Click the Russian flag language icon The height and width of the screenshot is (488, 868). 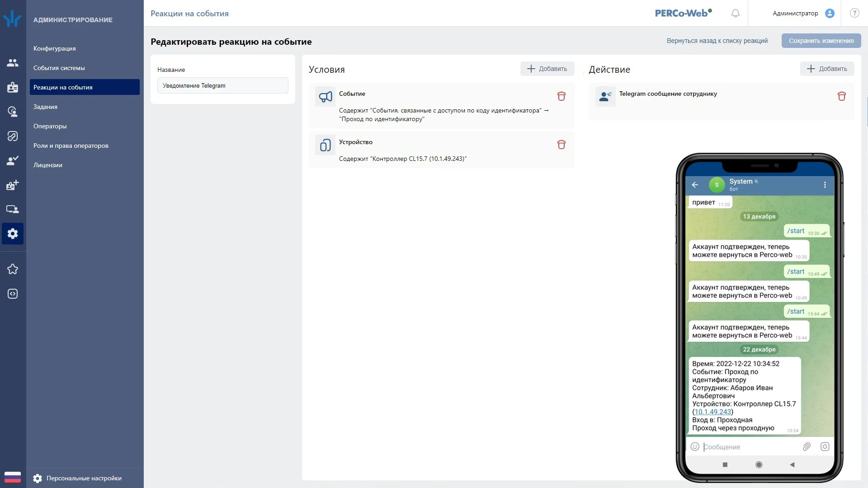tap(13, 477)
